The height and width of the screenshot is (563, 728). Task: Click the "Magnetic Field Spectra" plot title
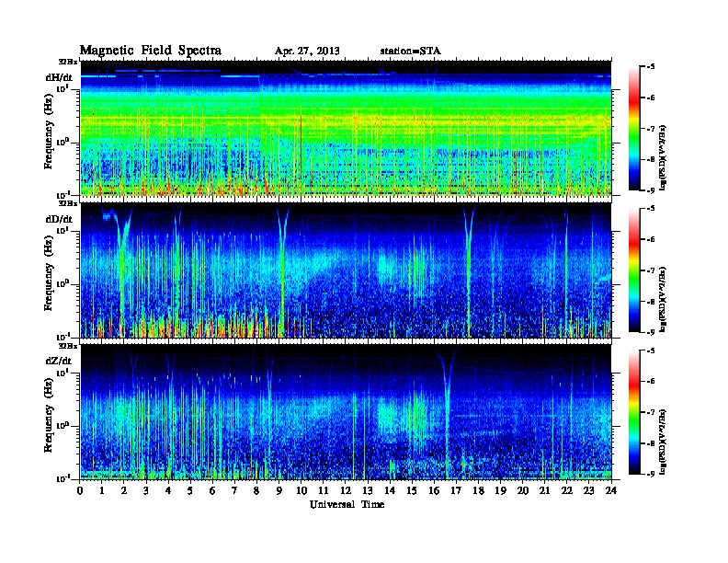pyautogui.click(x=151, y=51)
